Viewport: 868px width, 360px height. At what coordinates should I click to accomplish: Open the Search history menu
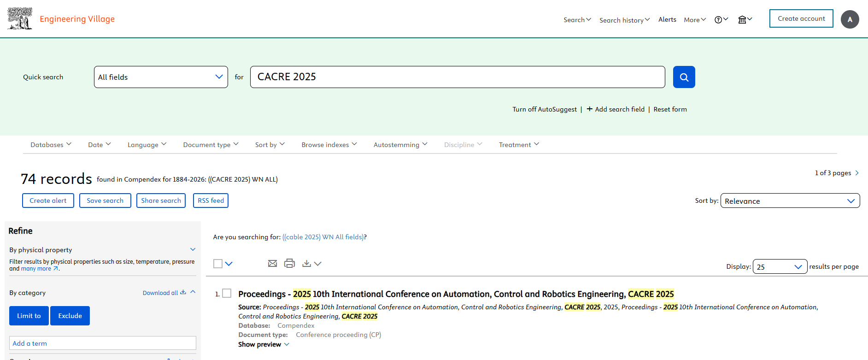tap(624, 20)
